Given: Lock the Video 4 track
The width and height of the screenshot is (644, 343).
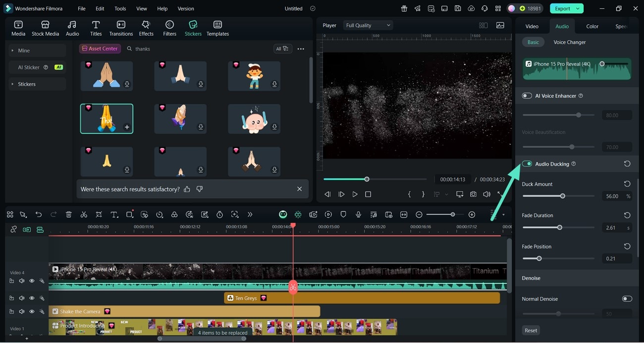Looking at the screenshot, I should (x=11, y=281).
